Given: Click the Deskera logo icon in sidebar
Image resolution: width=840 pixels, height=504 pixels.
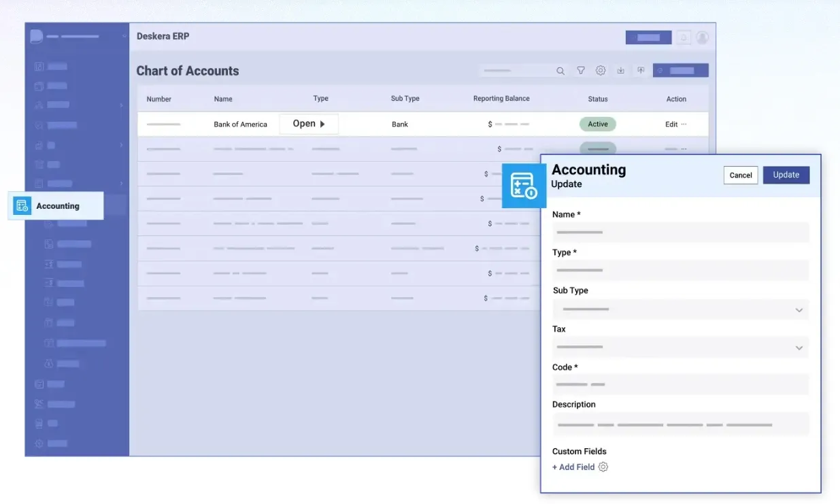Looking at the screenshot, I should [37, 37].
